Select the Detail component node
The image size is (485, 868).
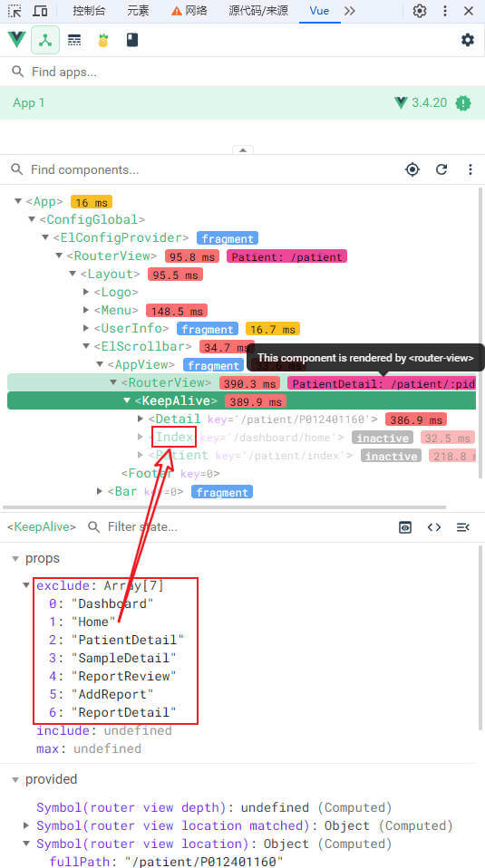[177, 420]
